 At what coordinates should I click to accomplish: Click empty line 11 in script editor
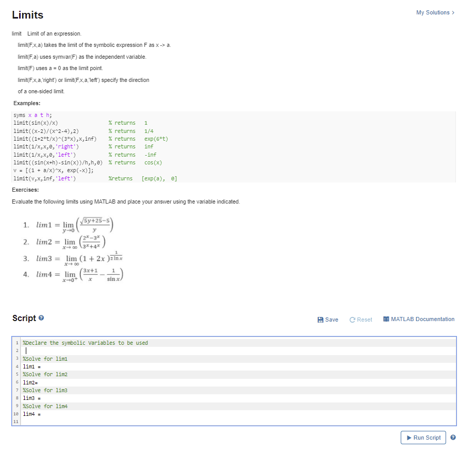(238, 422)
